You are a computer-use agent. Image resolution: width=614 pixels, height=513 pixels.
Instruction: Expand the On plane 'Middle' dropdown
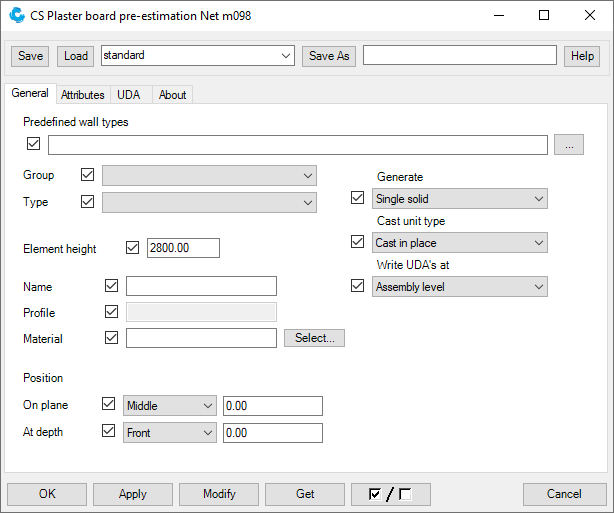(x=169, y=406)
